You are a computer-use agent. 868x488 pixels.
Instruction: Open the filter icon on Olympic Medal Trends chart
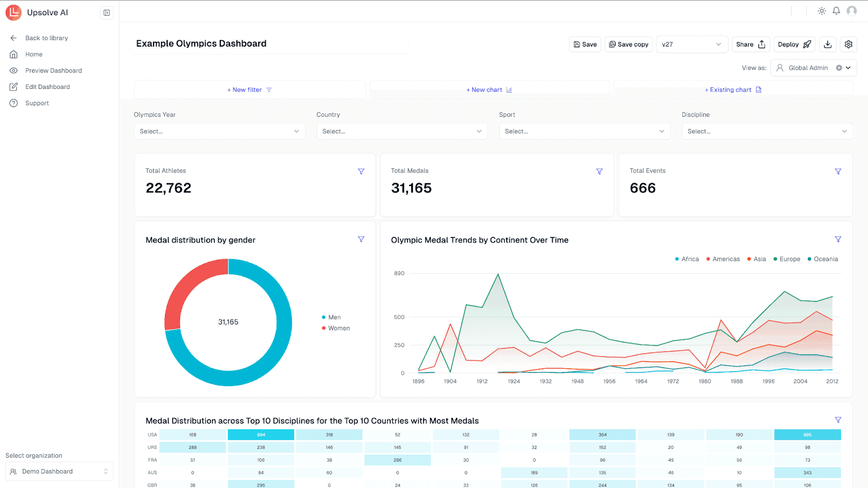pos(838,239)
